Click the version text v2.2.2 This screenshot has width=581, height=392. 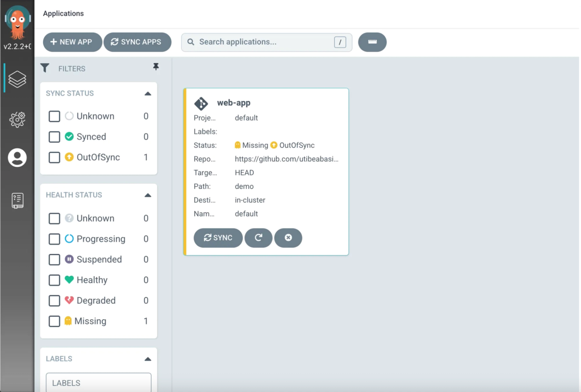(17, 46)
